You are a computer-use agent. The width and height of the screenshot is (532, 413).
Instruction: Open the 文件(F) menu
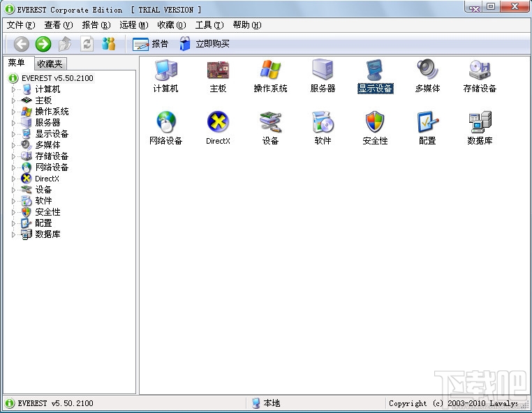click(21, 25)
